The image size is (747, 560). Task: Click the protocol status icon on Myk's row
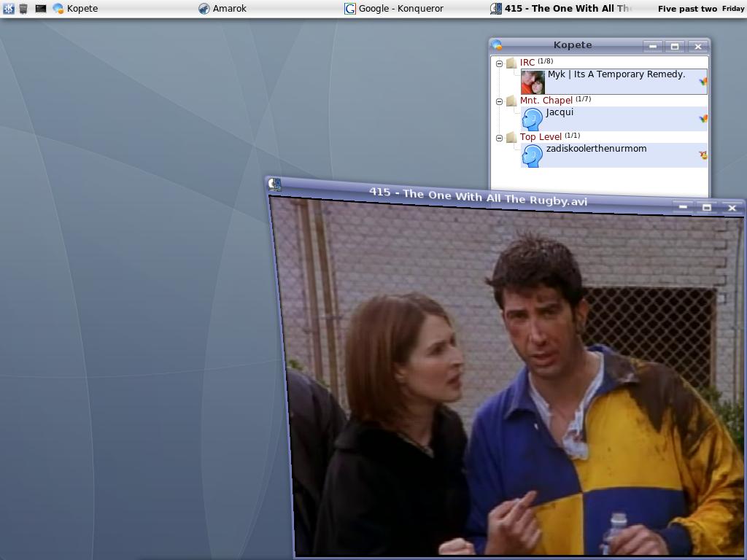[x=703, y=82]
